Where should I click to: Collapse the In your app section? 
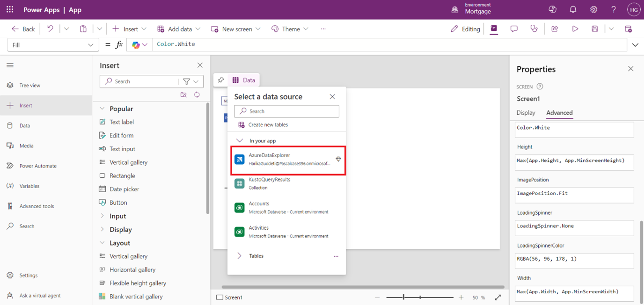[x=240, y=141]
